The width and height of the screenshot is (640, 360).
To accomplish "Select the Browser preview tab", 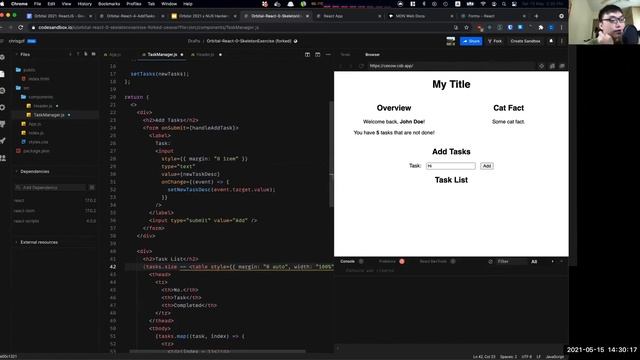I will 372,55.
